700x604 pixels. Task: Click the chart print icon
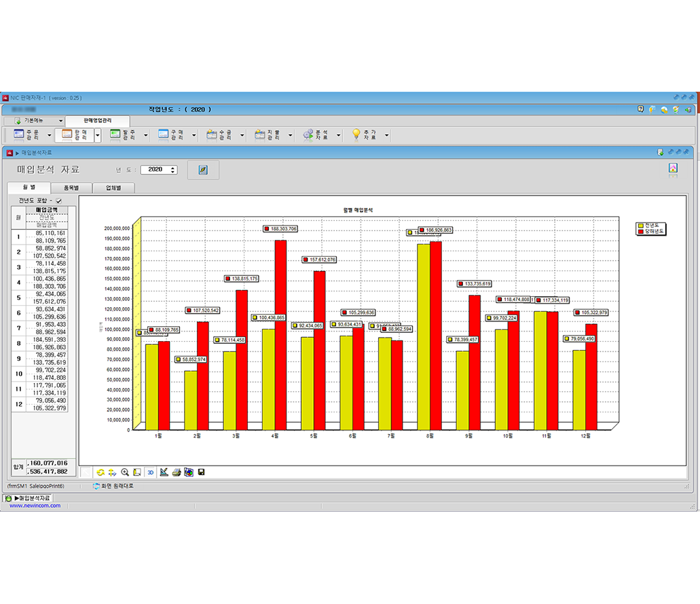[177, 472]
